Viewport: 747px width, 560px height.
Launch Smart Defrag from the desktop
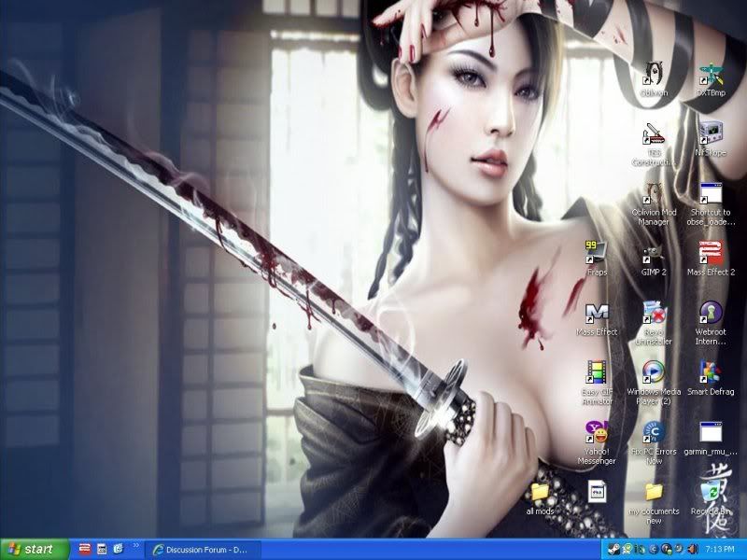coord(712,372)
